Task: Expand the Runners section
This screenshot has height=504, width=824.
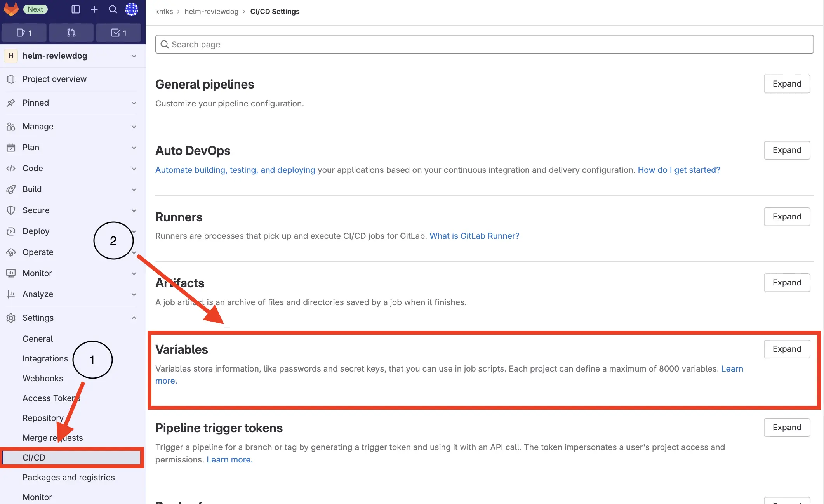Action: 787,216
